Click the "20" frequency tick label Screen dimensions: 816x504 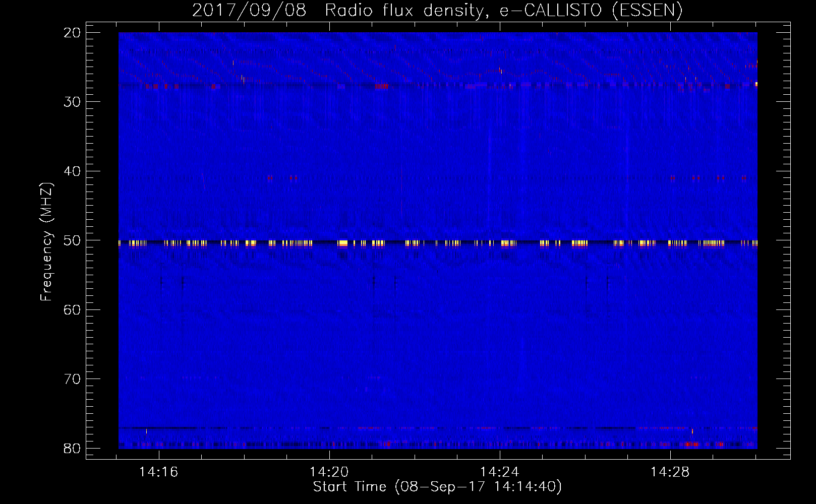[72, 33]
